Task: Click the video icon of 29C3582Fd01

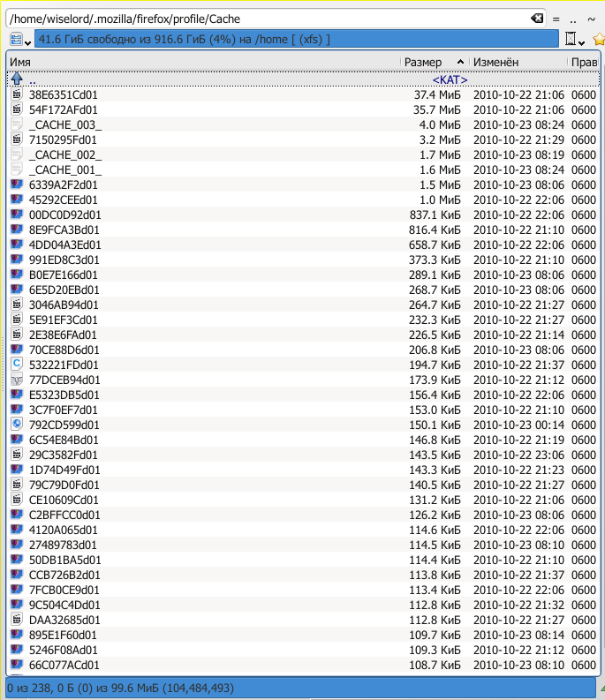Action: pos(17,455)
